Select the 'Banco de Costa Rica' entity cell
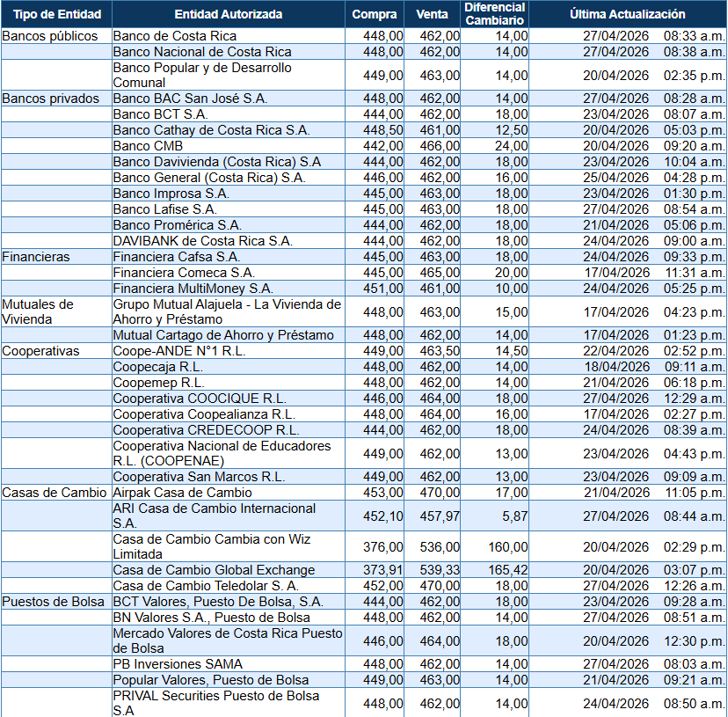The image size is (728, 717). [175, 36]
